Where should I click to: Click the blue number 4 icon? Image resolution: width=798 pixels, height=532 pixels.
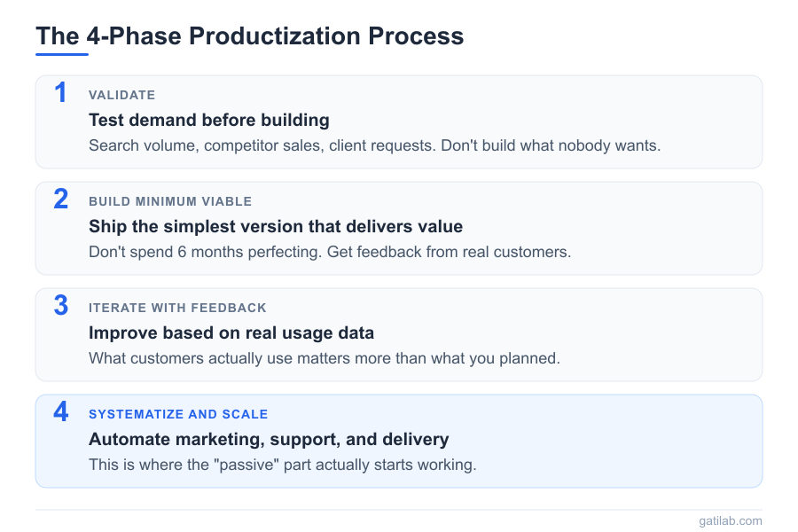pyautogui.click(x=60, y=411)
